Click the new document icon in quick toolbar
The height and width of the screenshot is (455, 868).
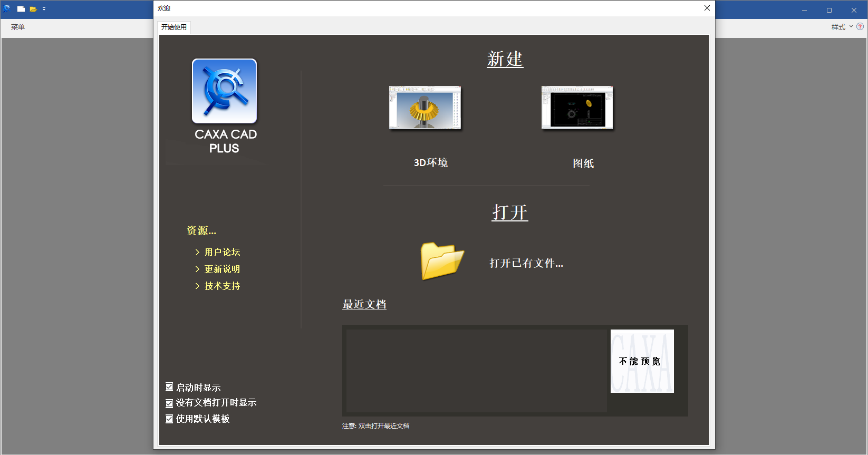tap(21, 9)
